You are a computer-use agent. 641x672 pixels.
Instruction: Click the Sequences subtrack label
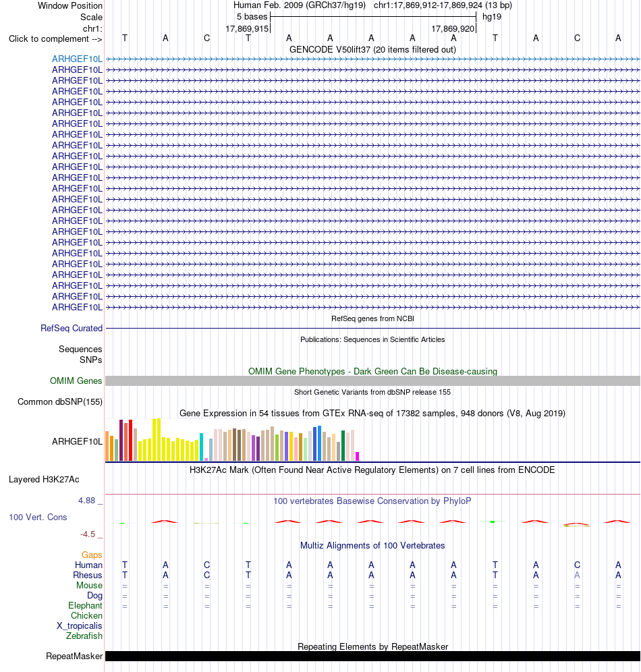click(x=80, y=349)
